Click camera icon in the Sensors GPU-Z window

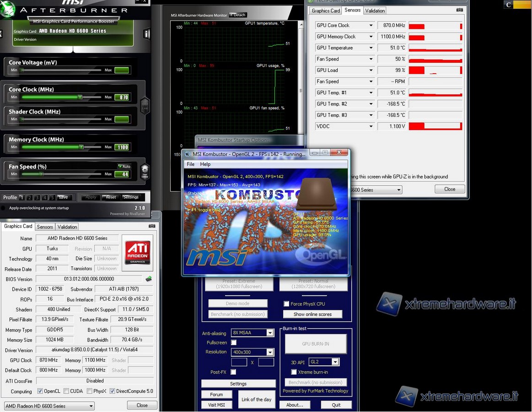[459, 10]
